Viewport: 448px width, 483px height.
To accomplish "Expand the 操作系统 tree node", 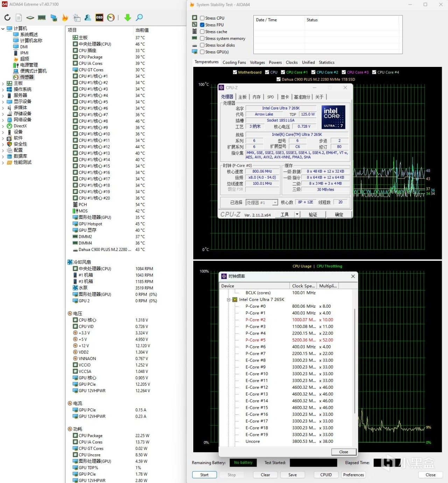I will click(x=3, y=90).
